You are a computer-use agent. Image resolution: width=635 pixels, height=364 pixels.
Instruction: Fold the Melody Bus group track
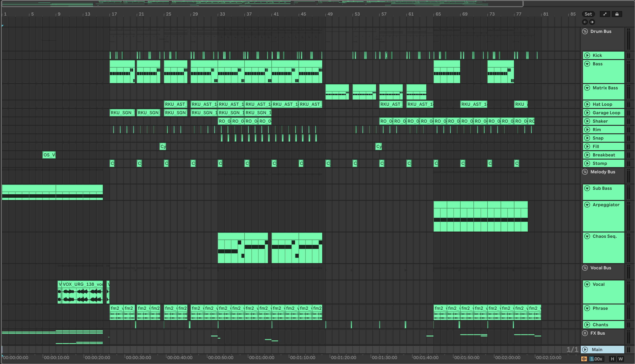coord(585,172)
